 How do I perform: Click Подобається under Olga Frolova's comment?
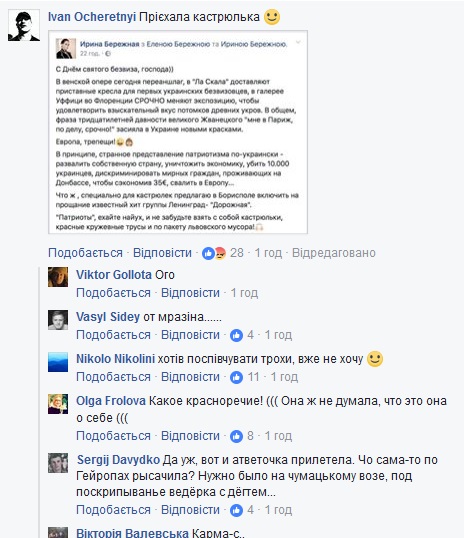click(113, 436)
